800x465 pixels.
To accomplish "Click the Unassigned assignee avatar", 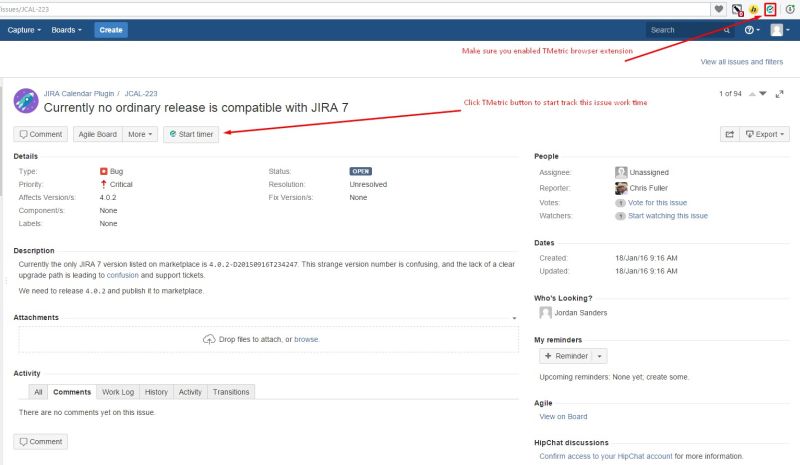I will [621, 172].
